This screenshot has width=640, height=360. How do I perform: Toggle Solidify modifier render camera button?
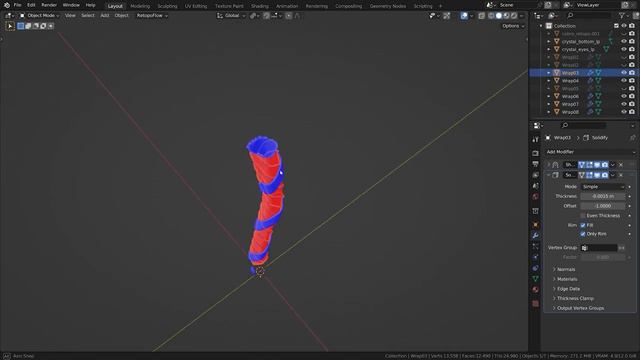coord(605,175)
